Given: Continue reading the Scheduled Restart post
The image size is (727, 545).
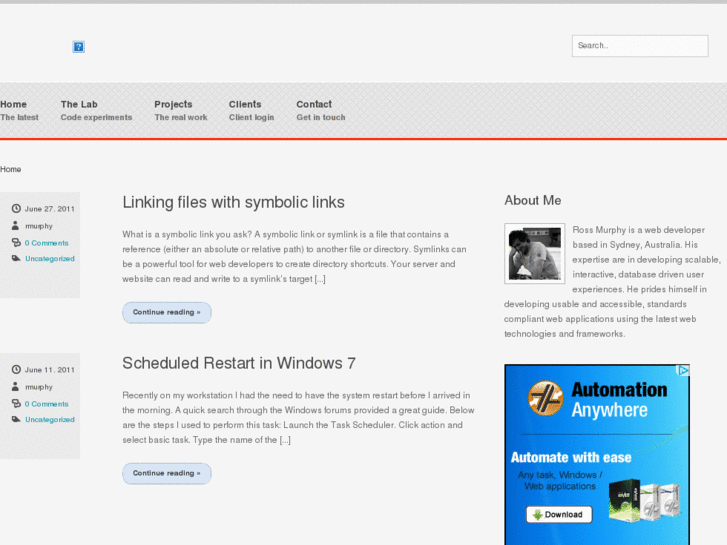Looking at the screenshot, I should pyautogui.click(x=166, y=473).
